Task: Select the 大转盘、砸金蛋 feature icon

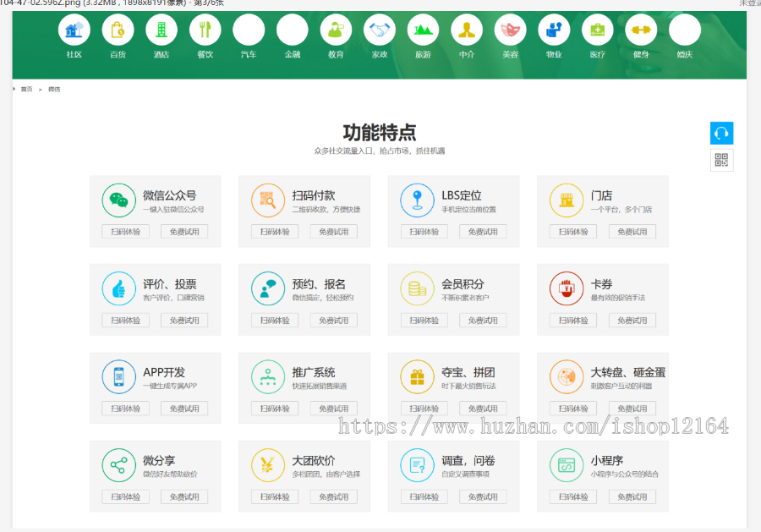Action: click(566, 376)
